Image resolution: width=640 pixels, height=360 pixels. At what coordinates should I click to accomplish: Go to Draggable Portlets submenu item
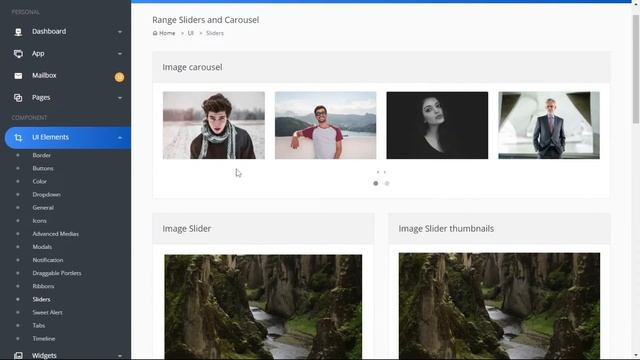pyautogui.click(x=57, y=273)
